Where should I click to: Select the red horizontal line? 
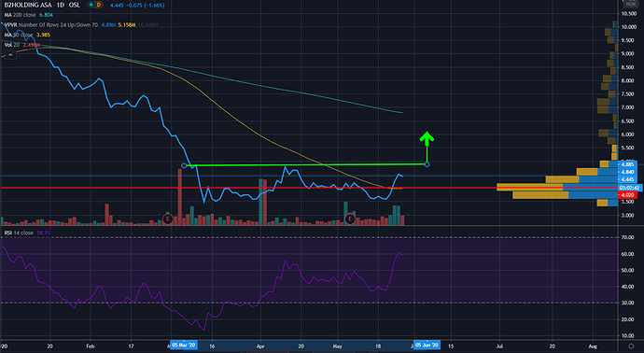point(309,188)
